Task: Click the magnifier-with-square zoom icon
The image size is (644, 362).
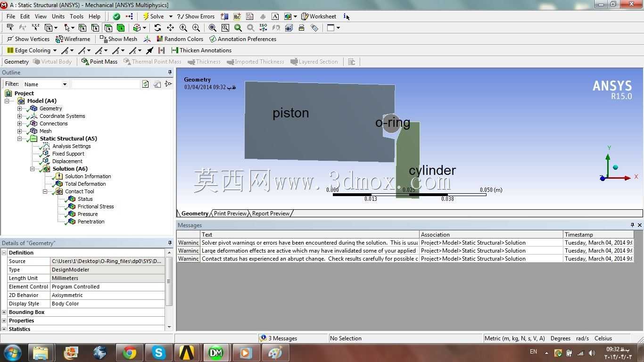Action: click(x=225, y=28)
